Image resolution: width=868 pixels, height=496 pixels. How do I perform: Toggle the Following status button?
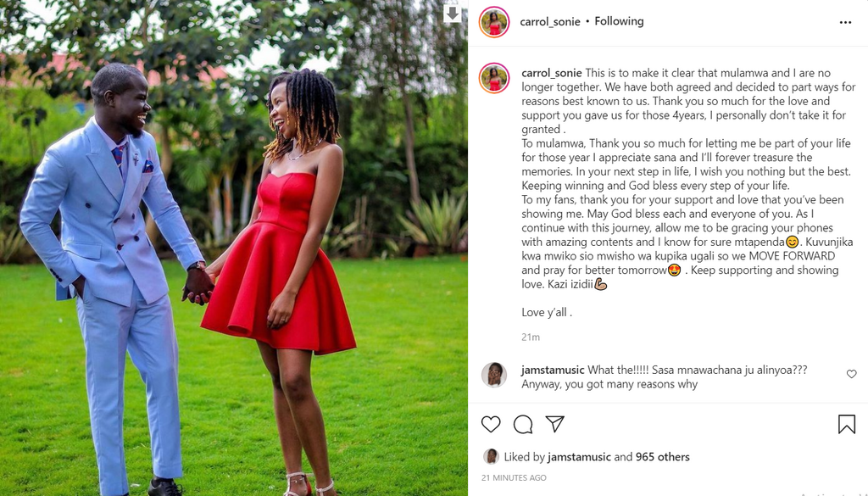tap(619, 21)
